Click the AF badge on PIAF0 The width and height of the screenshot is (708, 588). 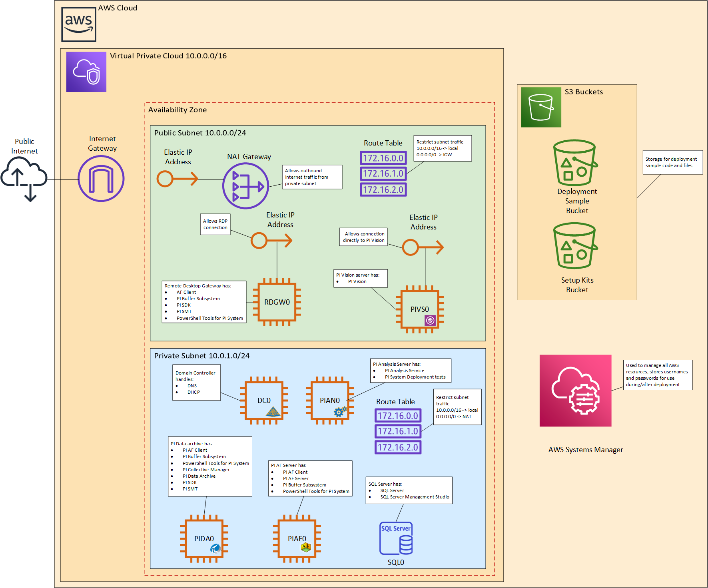pos(306,547)
